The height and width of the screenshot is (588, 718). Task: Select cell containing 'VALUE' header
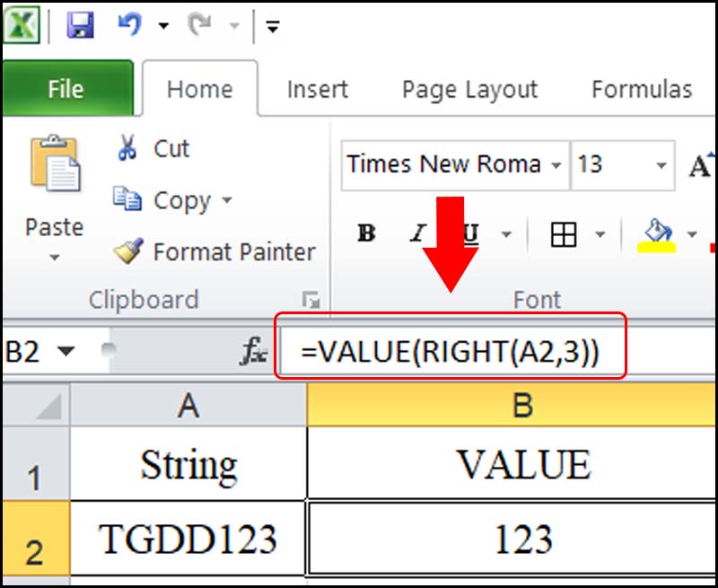point(512,463)
